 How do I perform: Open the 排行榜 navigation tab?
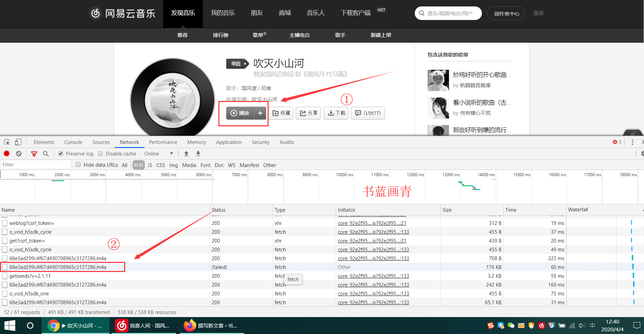click(220, 35)
